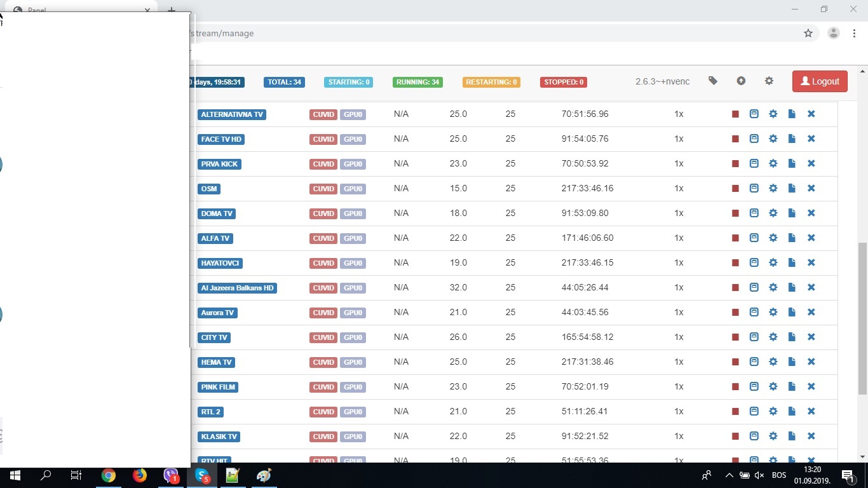Open gear settings for OSM stream
Viewport: 868px width, 488px height.
pyautogui.click(x=773, y=188)
